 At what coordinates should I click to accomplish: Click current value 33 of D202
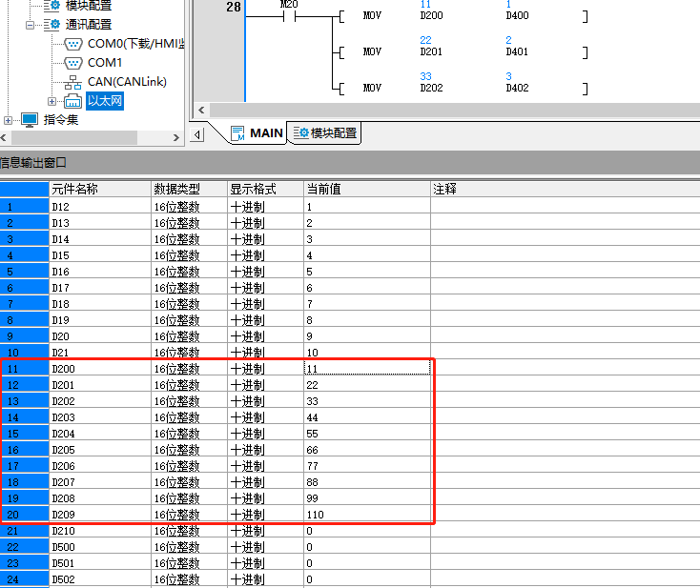tap(367, 401)
